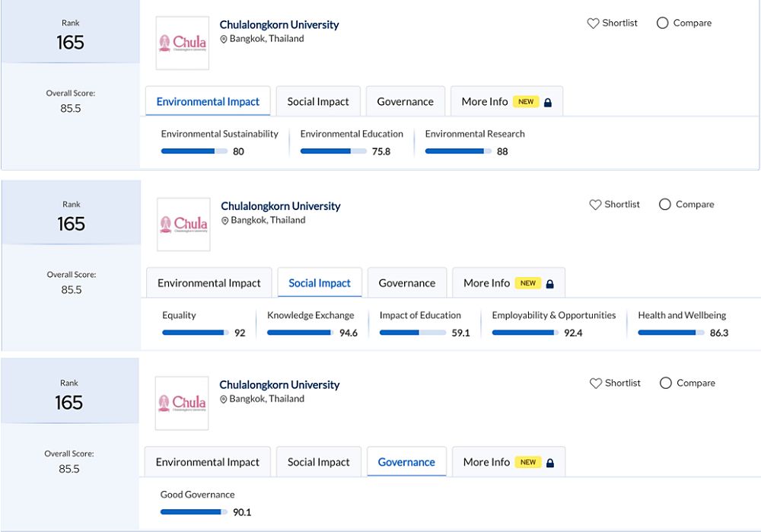Screen dimensions: 761x532
Task: Open the Environmental Impact tab above Good Governance score
Action: click(x=208, y=462)
